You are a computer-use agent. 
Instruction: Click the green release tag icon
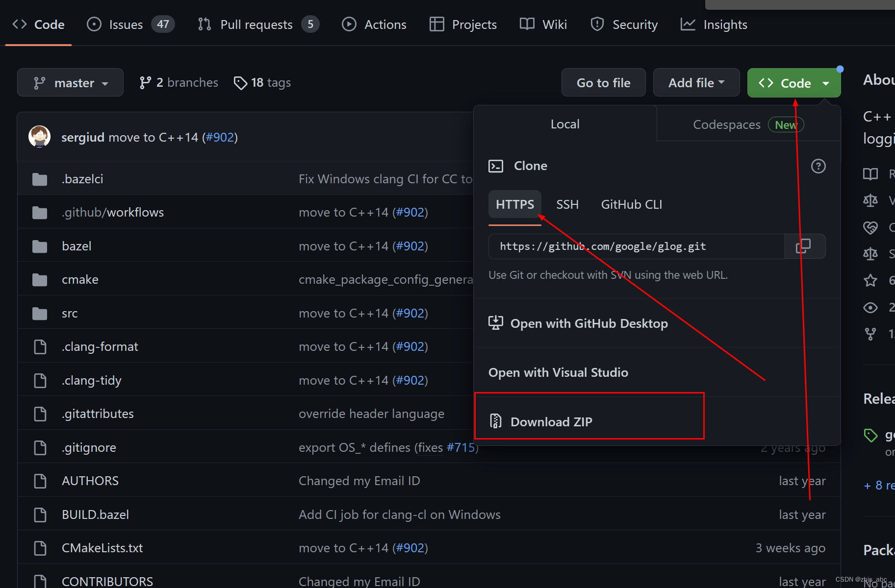tap(870, 435)
